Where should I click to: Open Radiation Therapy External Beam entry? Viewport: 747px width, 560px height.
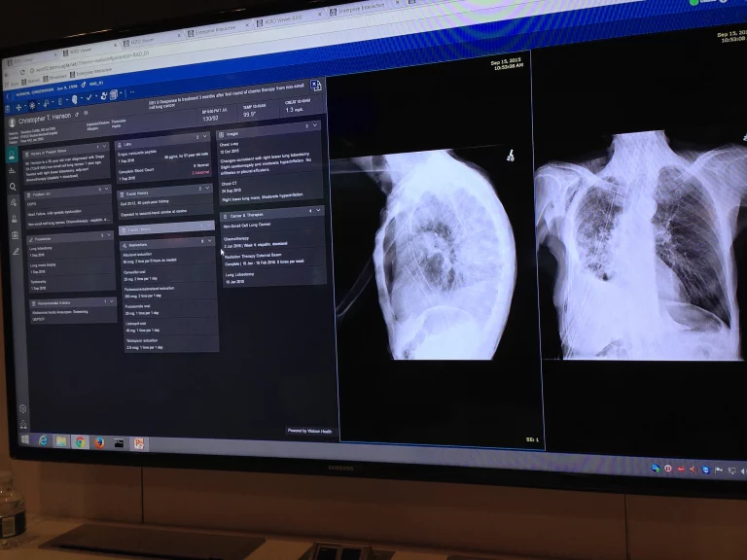click(x=273, y=259)
